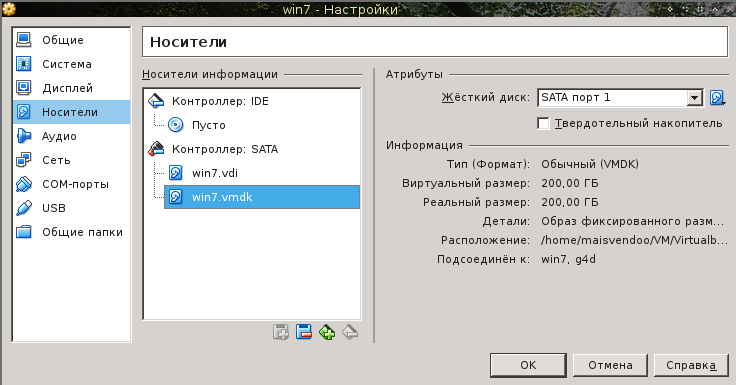Image resolution: width=736 pixels, height=385 pixels.
Task: Click the Образ фиксированного разм... details value
Action: (633, 221)
